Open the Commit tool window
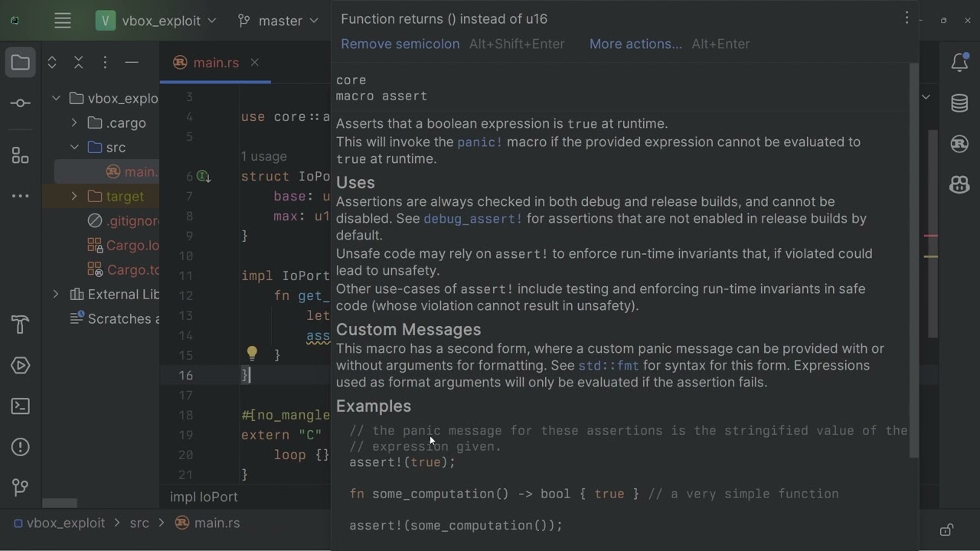The height and width of the screenshot is (551, 980). tap(21, 103)
